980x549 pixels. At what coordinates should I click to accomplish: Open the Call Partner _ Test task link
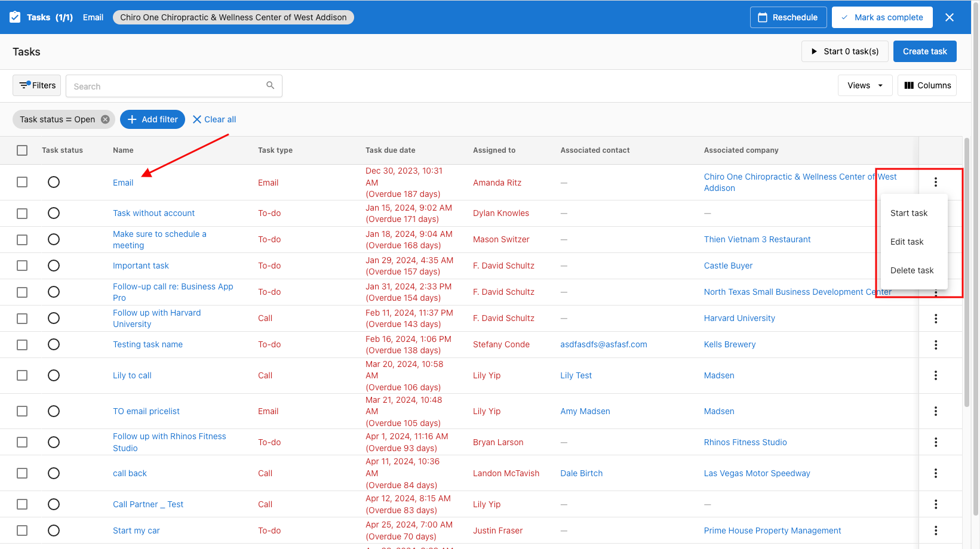coord(148,504)
